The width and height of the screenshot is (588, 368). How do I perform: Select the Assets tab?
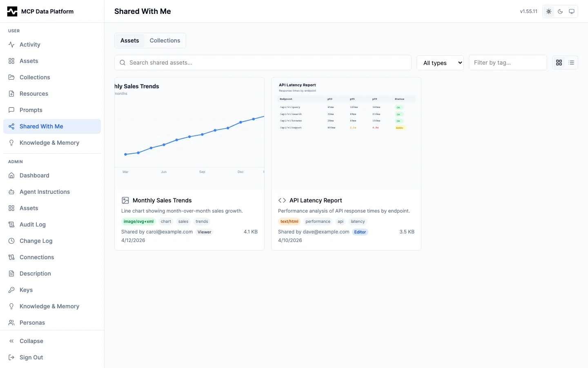tap(129, 40)
